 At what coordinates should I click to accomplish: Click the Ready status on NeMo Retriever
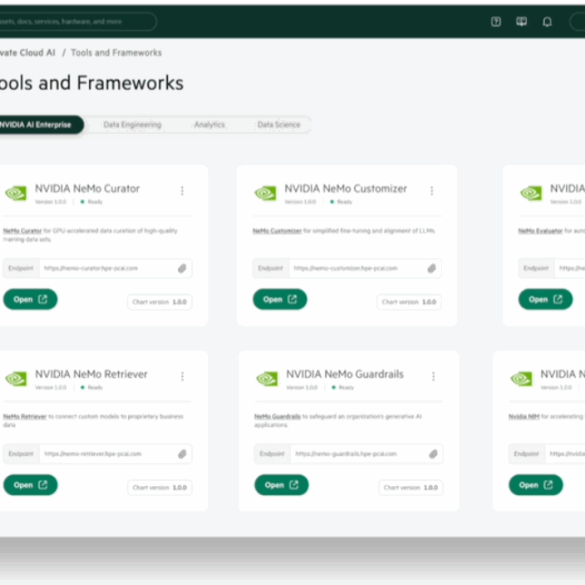pos(92,387)
